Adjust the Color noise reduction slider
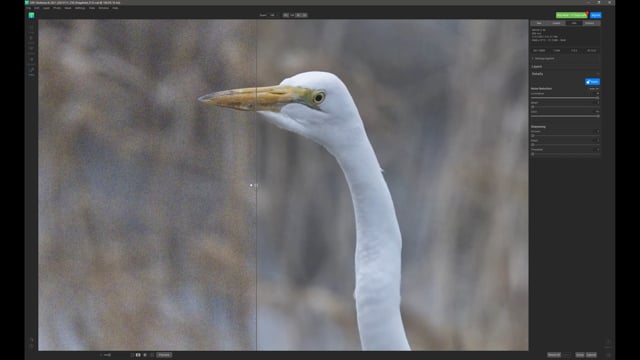Screen dimensions: 640x360 (565, 116)
